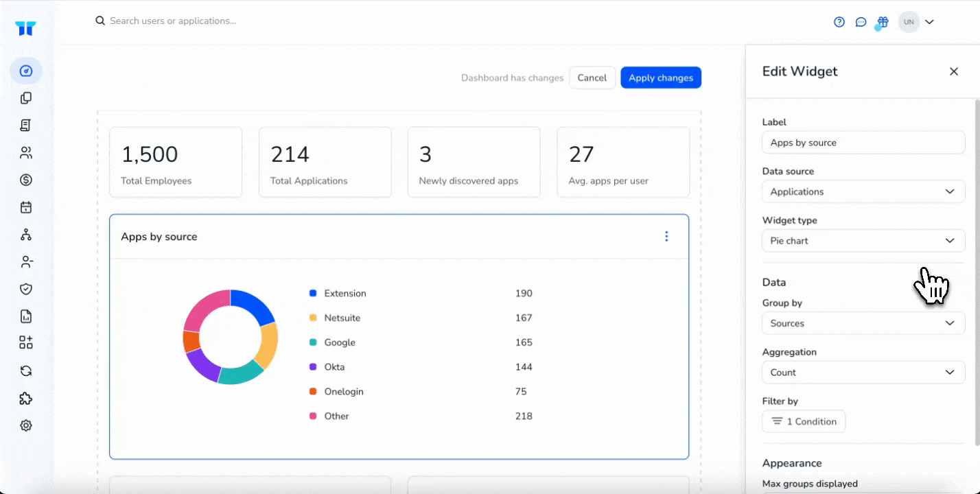This screenshot has height=494, width=980.
Task: Click the Edit Widget panel scrollbar
Action: (x=977, y=273)
